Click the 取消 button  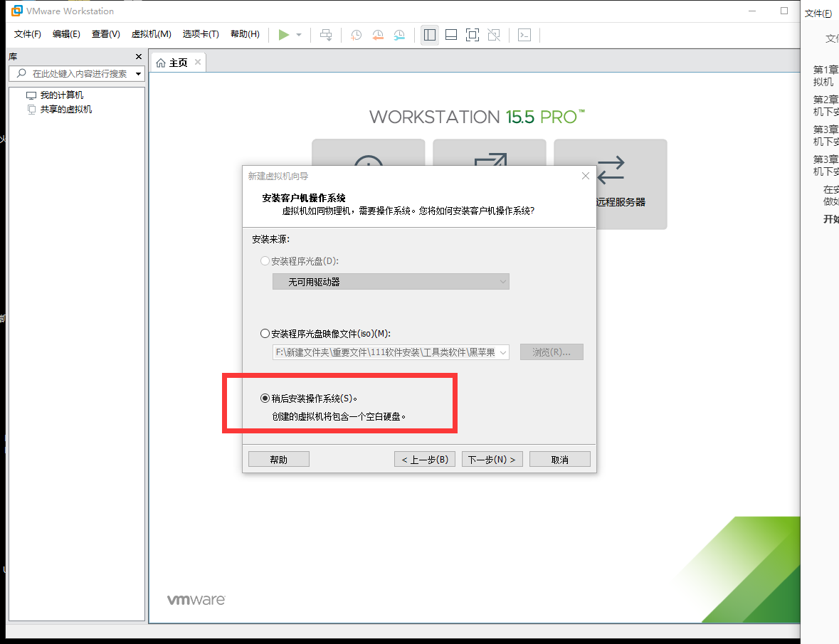(560, 460)
